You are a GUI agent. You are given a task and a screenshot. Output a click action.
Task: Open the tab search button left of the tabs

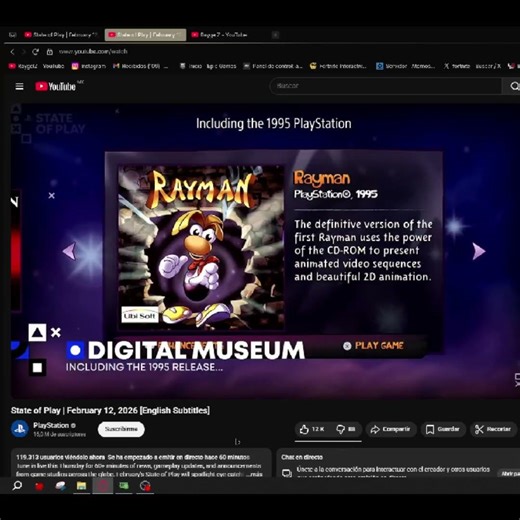pyautogui.click(x=13, y=35)
